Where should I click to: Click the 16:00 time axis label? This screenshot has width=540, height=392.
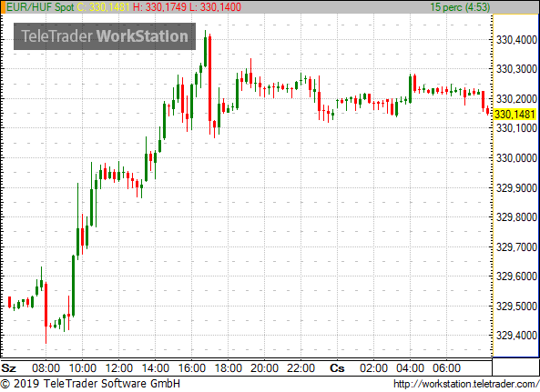192,368
